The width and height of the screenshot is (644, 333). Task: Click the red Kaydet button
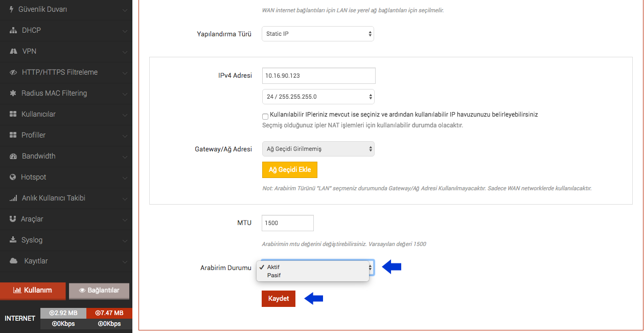point(279,299)
